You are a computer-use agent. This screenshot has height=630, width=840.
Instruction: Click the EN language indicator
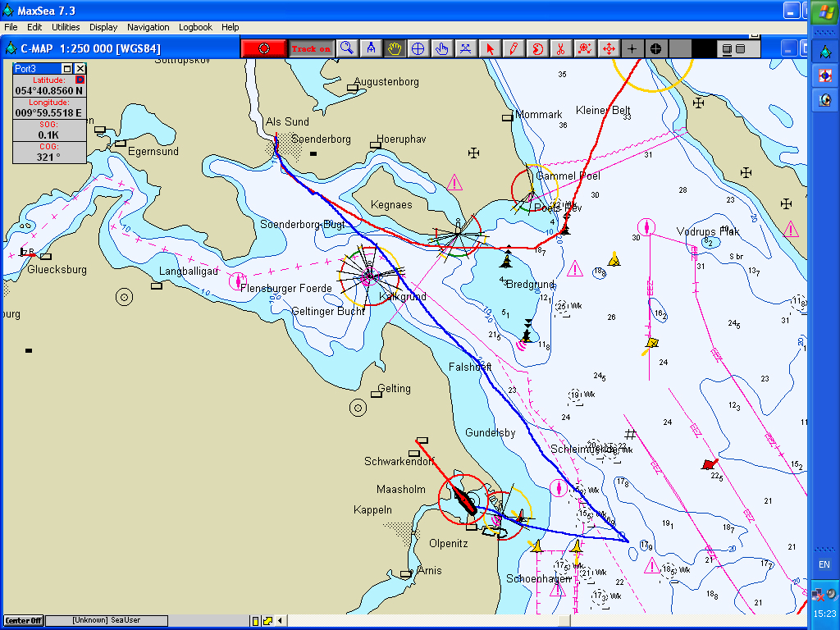coord(824,564)
